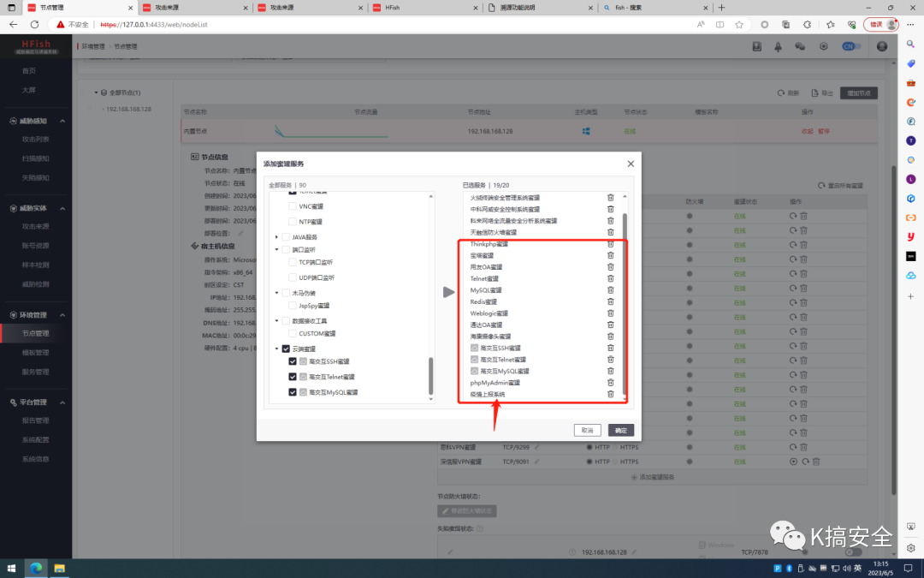Click the 导出 export link

pos(822,93)
